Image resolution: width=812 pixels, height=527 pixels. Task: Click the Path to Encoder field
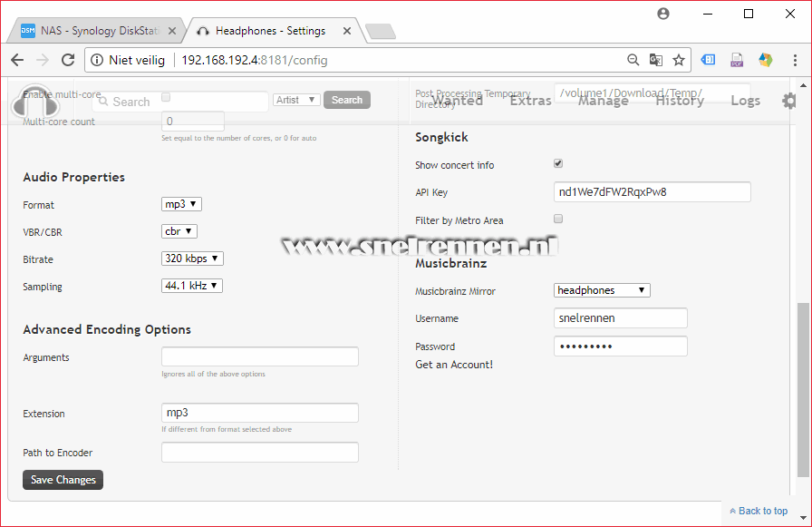click(x=260, y=452)
